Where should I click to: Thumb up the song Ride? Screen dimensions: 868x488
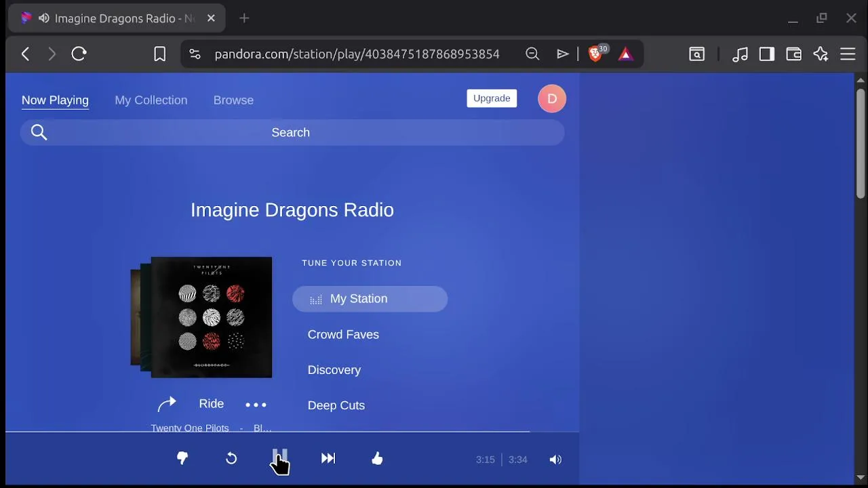[378, 459]
